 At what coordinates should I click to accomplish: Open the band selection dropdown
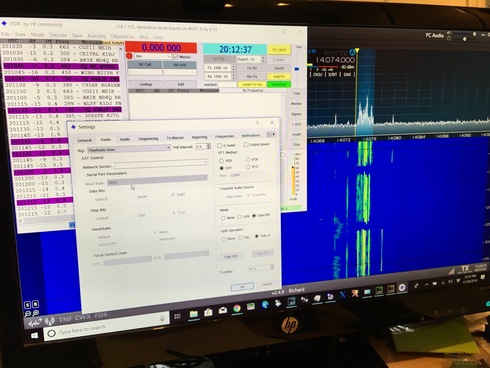[x=152, y=56]
